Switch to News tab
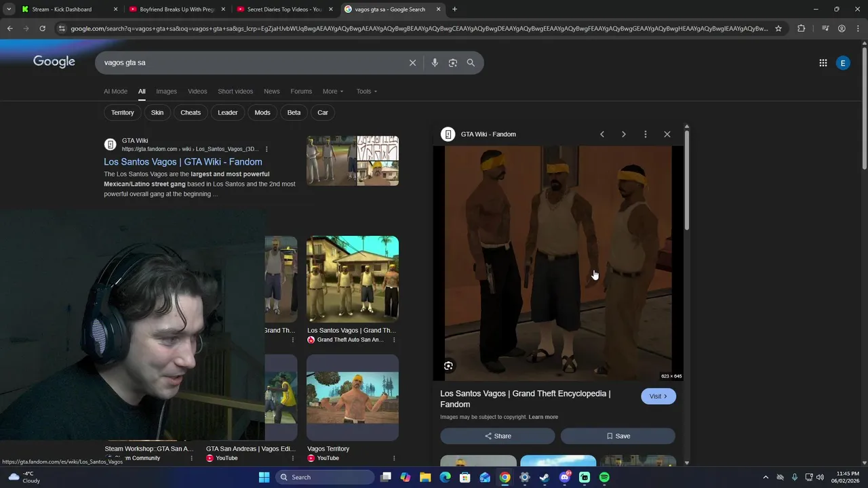The height and width of the screenshot is (488, 868). [271, 91]
